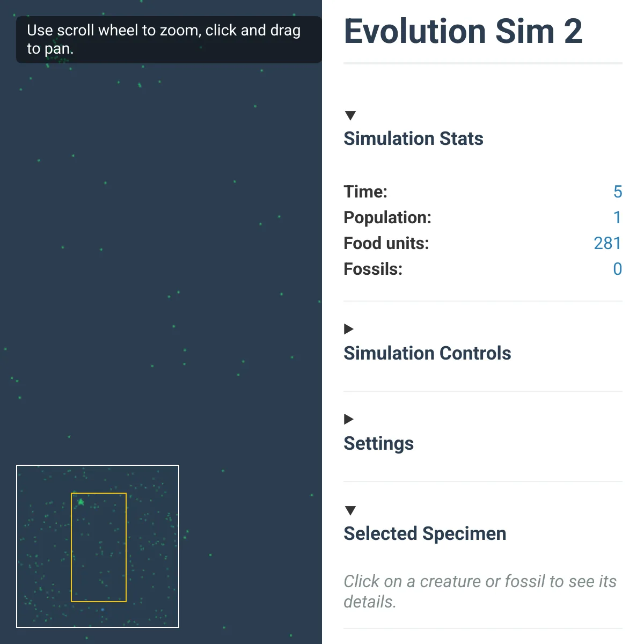
Task: Click the Time value 5
Action: point(617,192)
